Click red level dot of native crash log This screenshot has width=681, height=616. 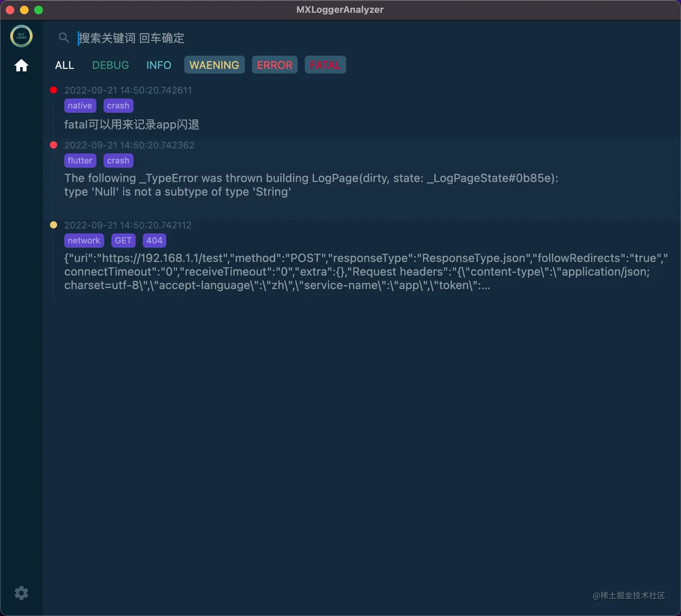tap(54, 90)
